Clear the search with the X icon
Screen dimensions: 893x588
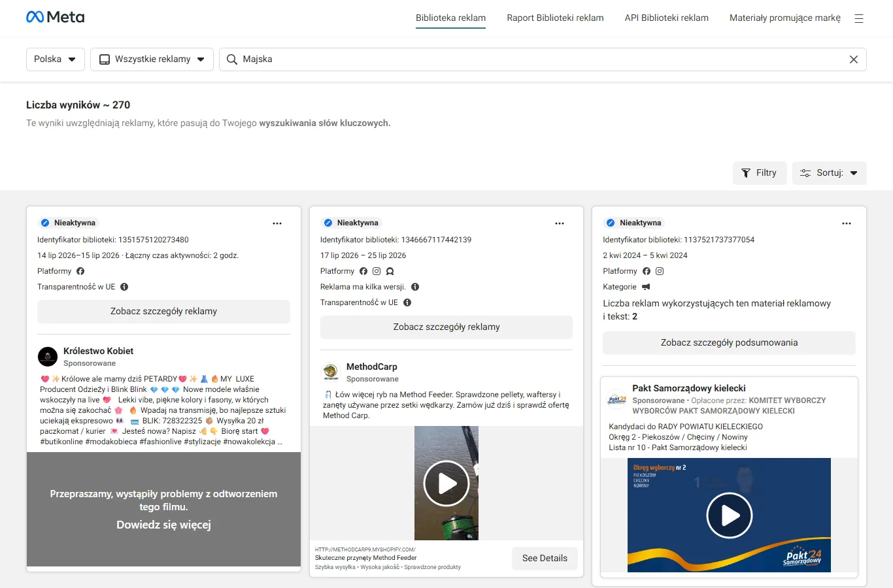[854, 59]
